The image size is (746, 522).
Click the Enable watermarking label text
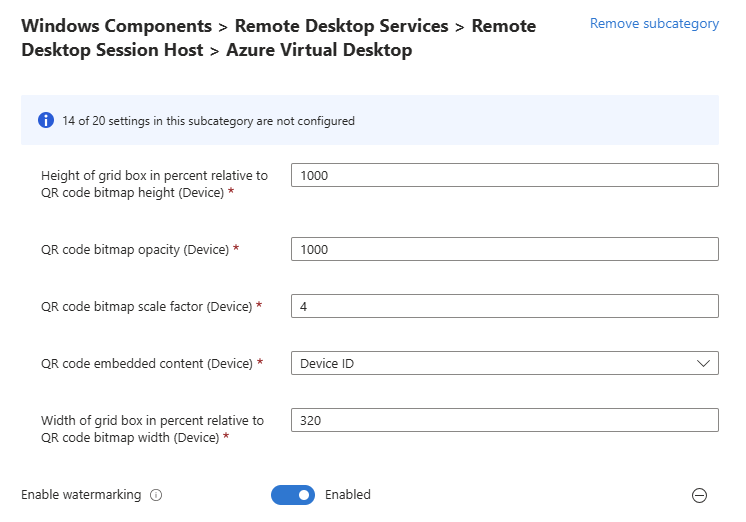[x=81, y=495]
